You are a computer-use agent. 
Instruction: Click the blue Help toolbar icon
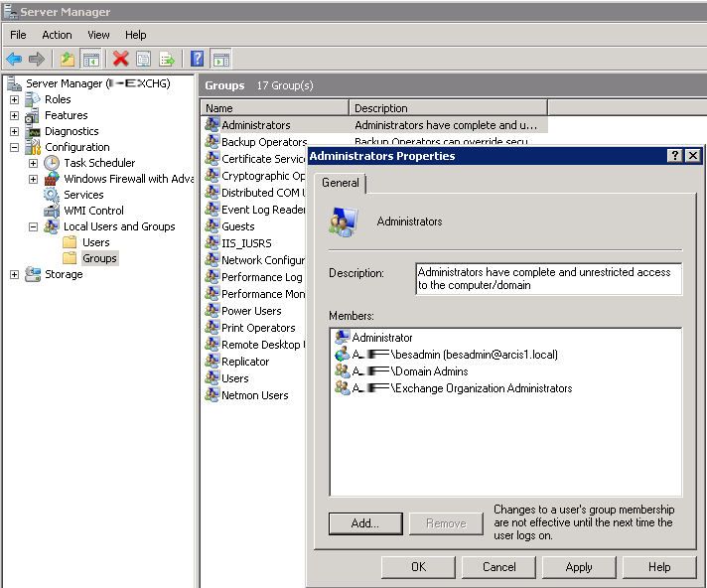[197, 60]
